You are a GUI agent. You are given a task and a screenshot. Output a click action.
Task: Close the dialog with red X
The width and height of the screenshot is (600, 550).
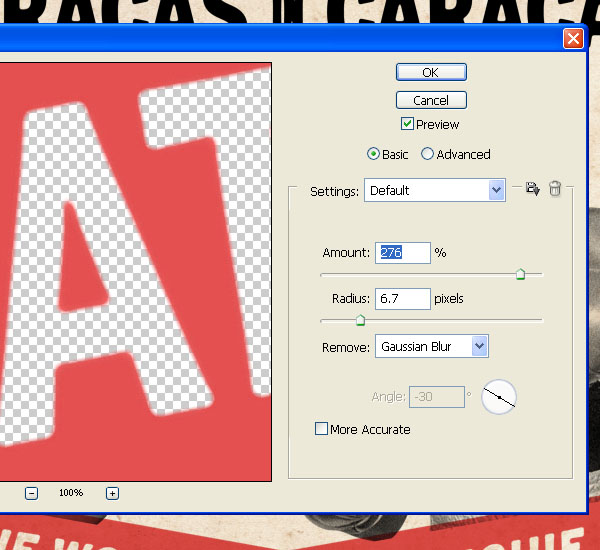tap(573, 39)
